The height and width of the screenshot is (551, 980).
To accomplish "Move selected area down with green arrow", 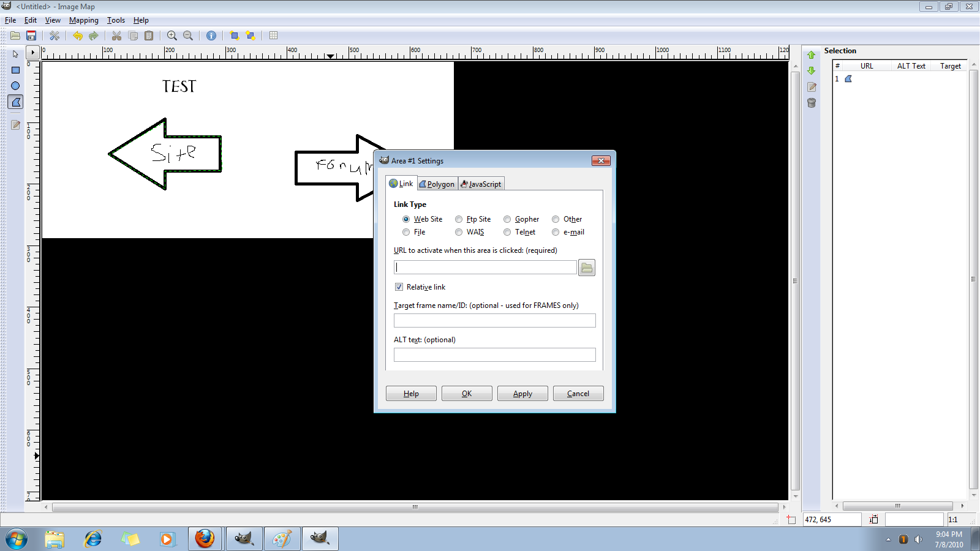I will 812,71.
